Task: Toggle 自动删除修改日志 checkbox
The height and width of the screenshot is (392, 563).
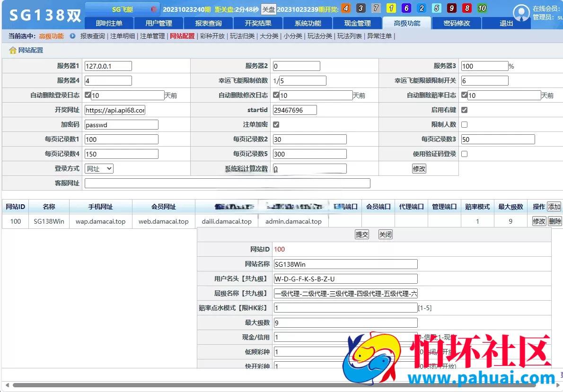Action: (276, 95)
